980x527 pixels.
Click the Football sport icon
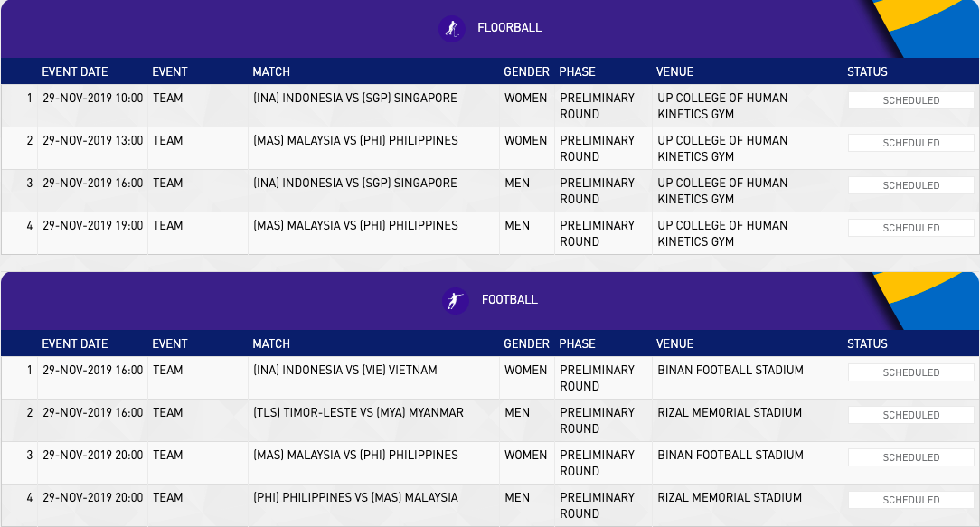(x=455, y=301)
